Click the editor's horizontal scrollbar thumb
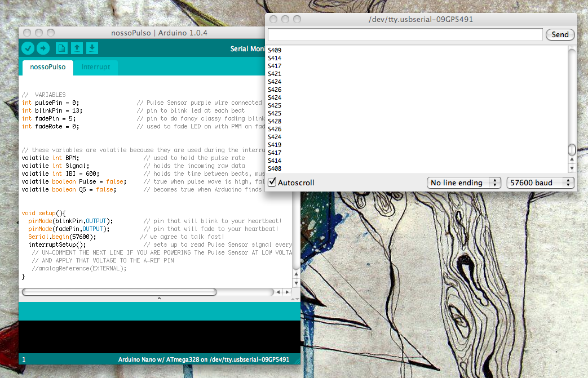The image size is (588, 378). tap(119, 292)
